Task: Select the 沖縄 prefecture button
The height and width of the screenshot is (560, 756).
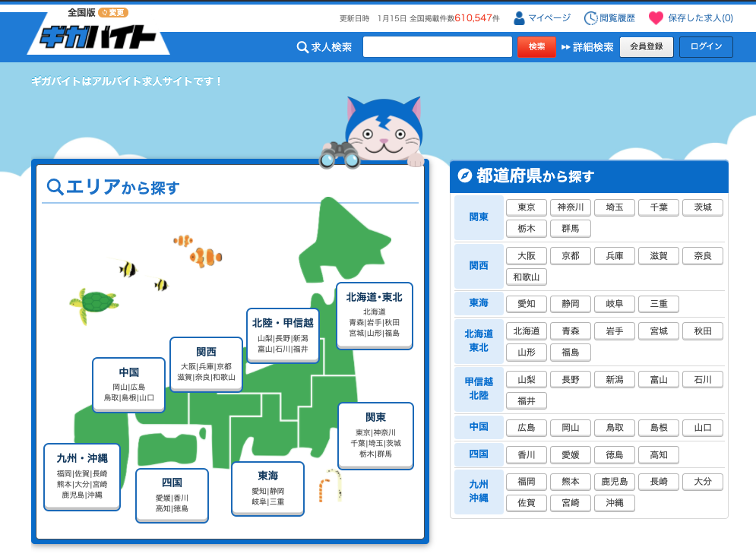Action: click(x=615, y=503)
